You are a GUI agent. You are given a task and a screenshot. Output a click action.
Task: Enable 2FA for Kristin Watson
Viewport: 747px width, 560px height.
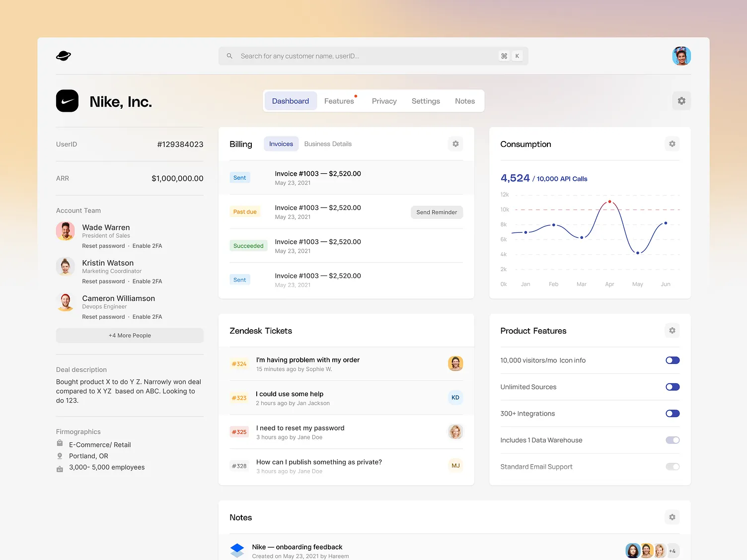pyautogui.click(x=147, y=281)
